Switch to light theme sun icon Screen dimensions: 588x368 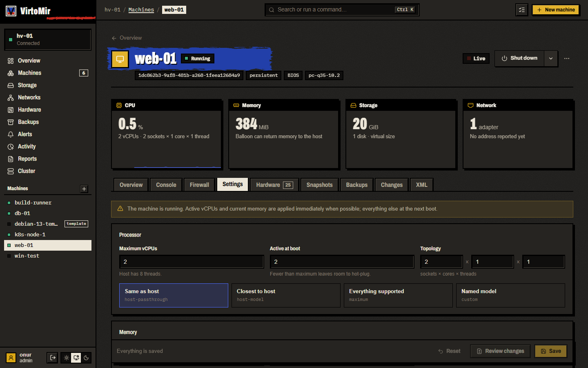(x=67, y=358)
